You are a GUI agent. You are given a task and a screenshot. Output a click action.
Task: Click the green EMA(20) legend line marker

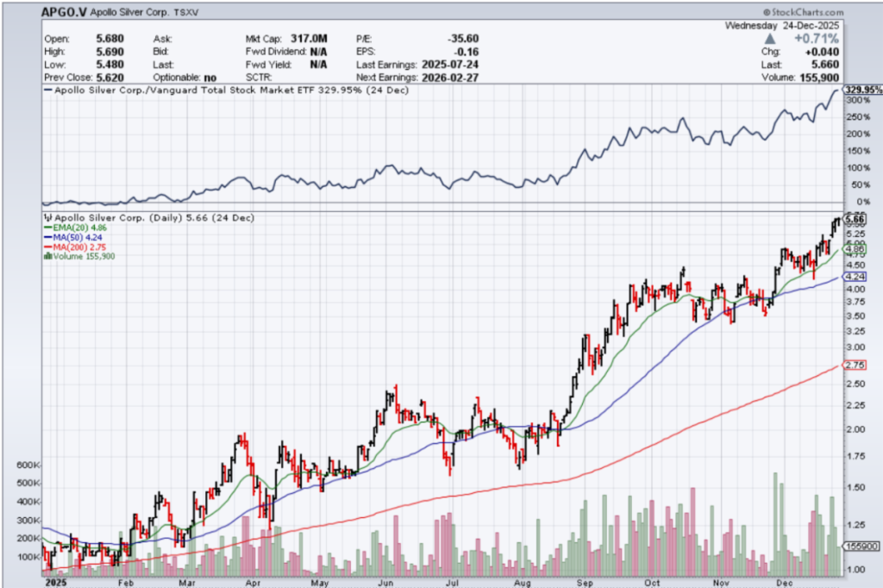click(47, 228)
